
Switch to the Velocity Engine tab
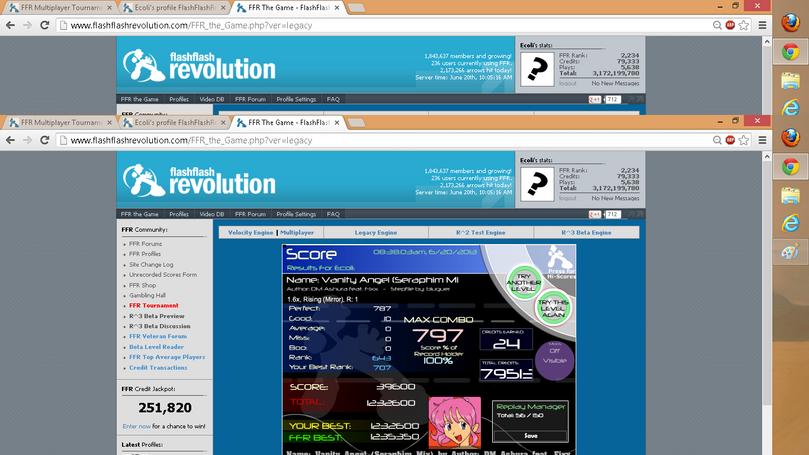(250, 233)
